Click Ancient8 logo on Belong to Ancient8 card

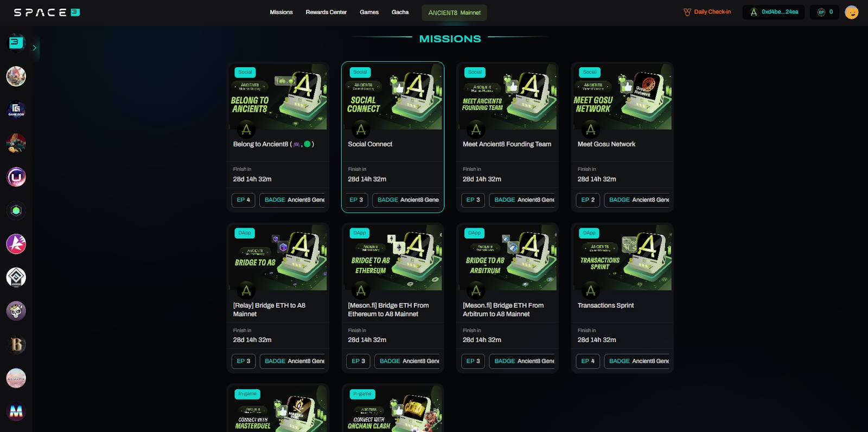coord(246,130)
